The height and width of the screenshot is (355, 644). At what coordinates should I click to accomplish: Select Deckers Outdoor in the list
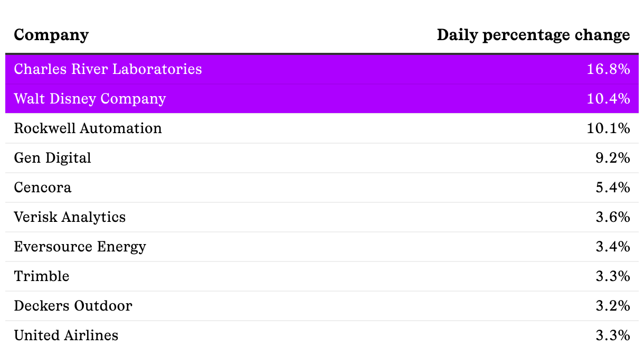click(x=73, y=306)
